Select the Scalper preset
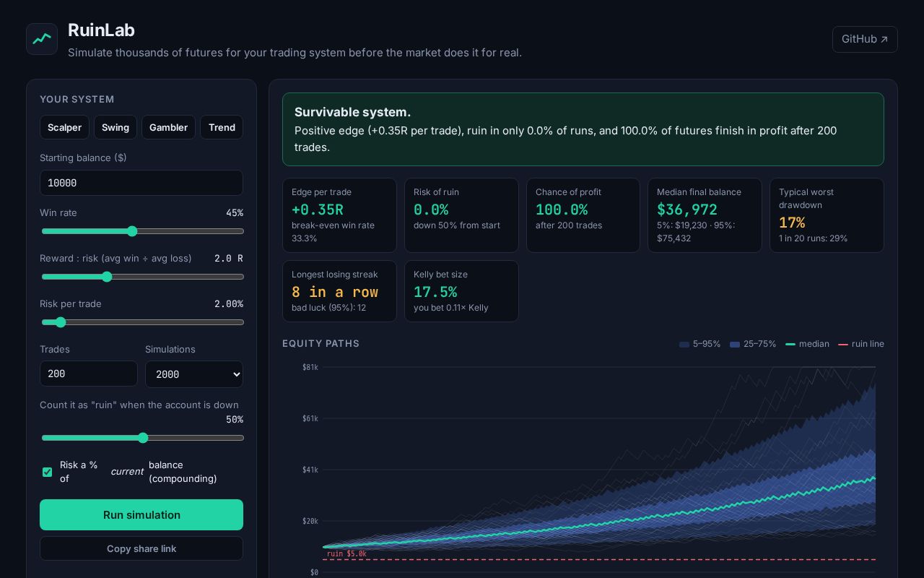The image size is (924, 578). tap(65, 127)
